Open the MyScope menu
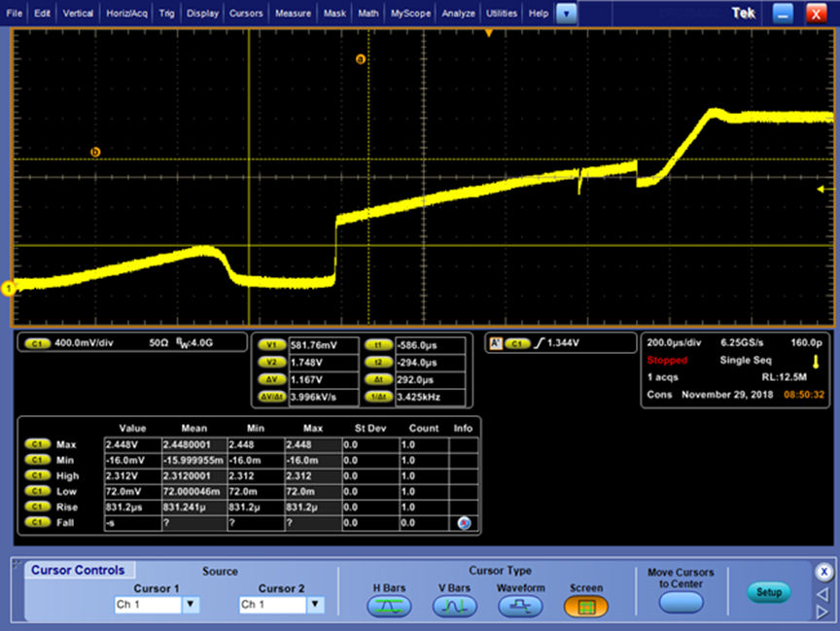 [x=410, y=14]
